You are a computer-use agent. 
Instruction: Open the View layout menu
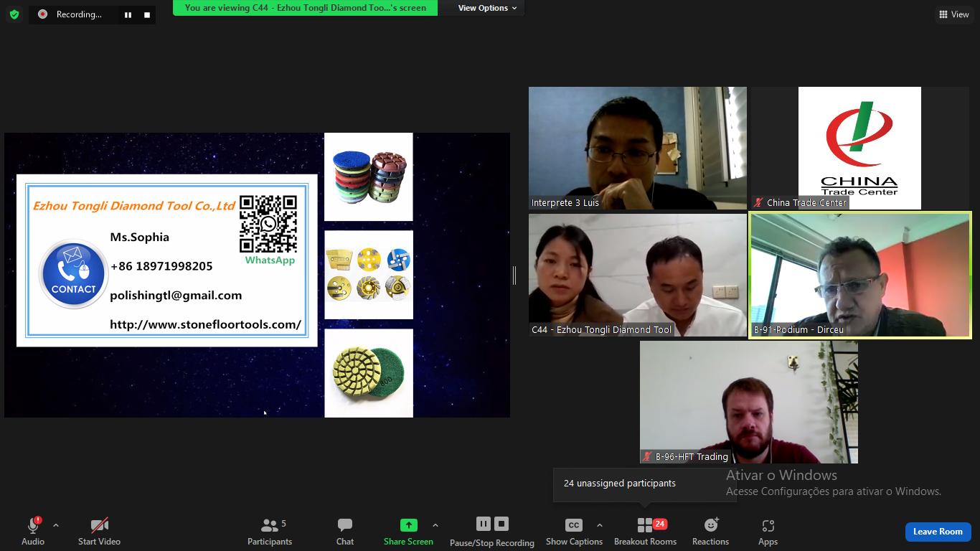click(x=954, y=14)
